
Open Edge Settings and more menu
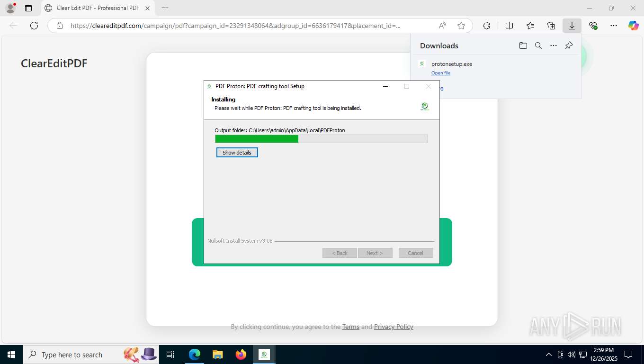614,26
